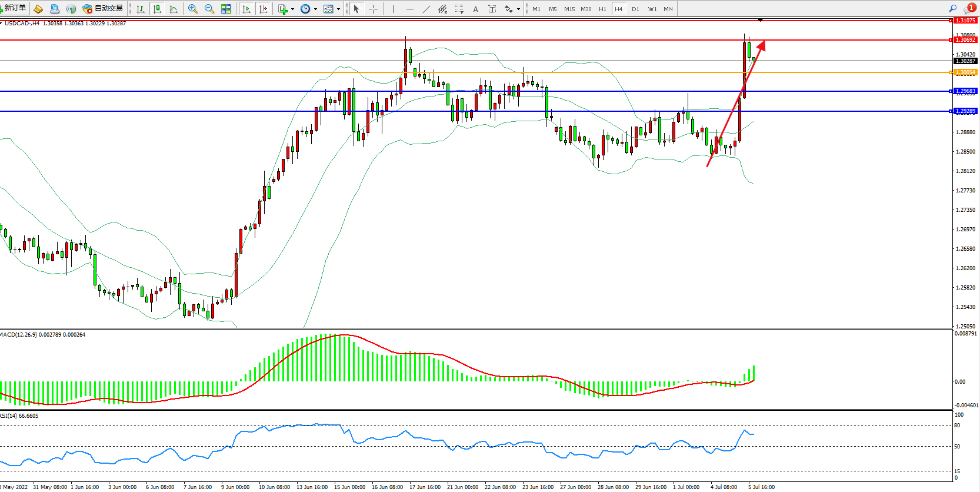Switch chart to bar chart mode
Screen dimensions: 980x492
(x=141, y=9)
